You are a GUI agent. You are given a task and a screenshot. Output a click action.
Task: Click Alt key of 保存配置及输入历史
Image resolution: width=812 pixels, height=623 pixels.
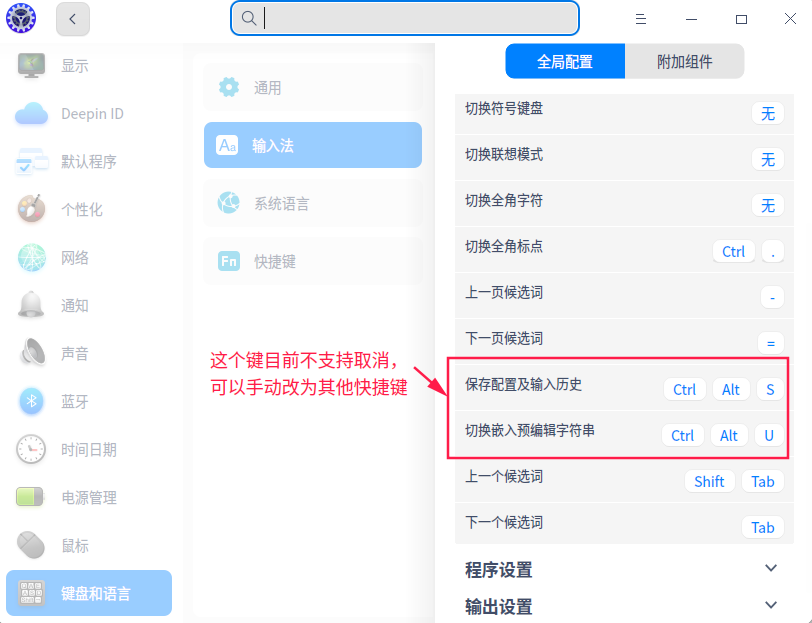(x=731, y=389)
